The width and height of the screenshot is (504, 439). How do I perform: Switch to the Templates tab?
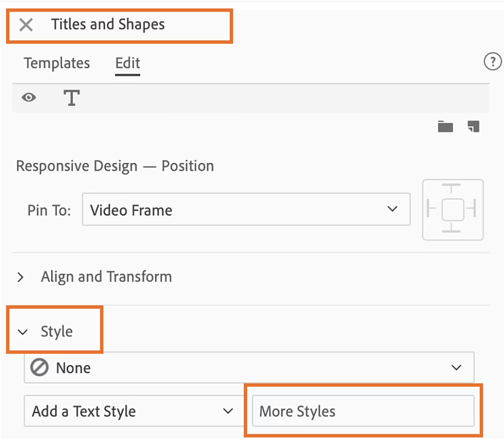tap(57, 63)
